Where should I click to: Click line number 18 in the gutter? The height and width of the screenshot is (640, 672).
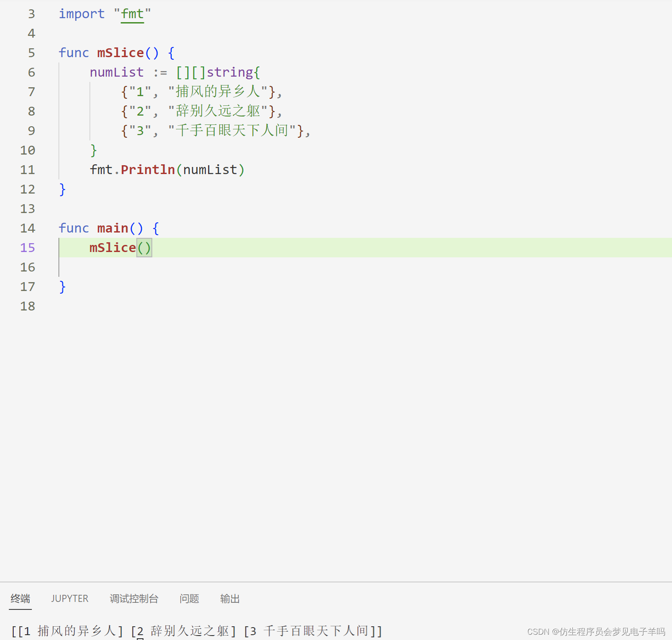tap(27, 306)
